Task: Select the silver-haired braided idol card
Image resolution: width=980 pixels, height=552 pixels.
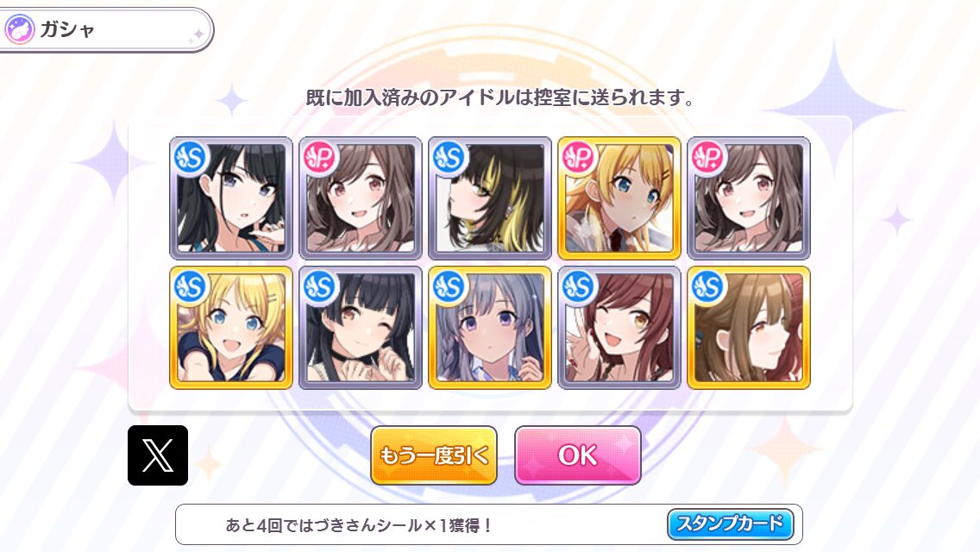Action: 490,328
